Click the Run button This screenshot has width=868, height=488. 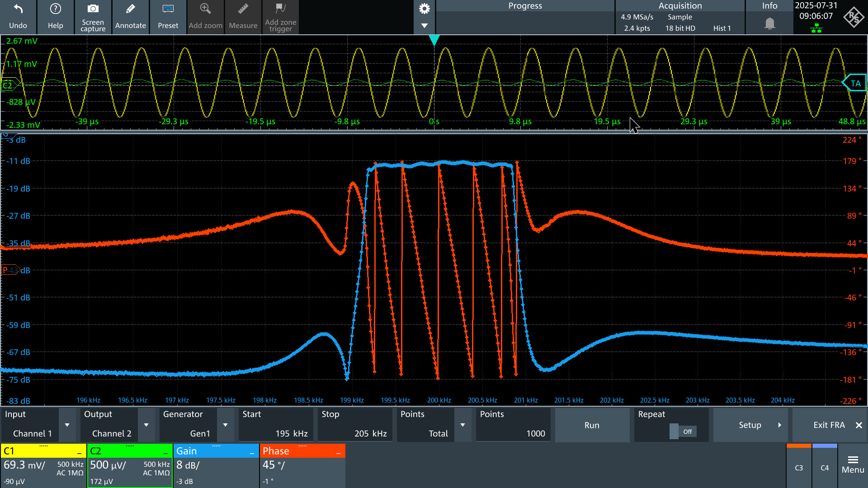tap(592, 425)
